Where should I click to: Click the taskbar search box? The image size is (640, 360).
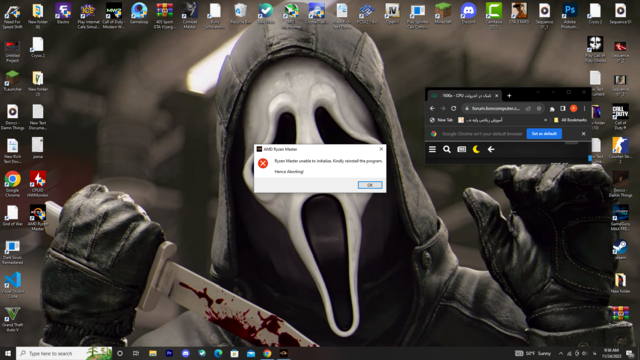(x=64, y=353)
